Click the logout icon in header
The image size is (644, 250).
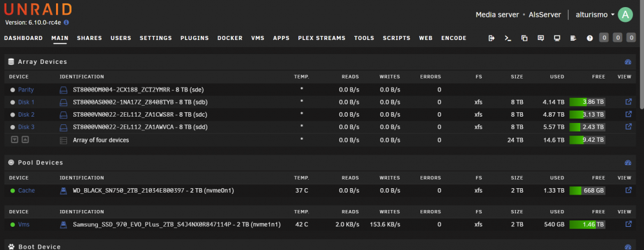[491, 38]
